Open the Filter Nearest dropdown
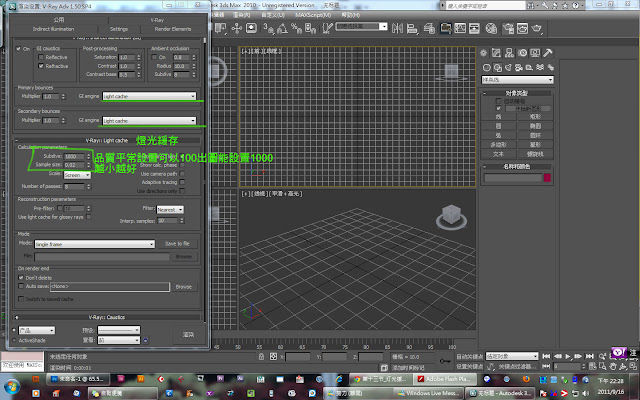640x400 pixels. point(170,209)
